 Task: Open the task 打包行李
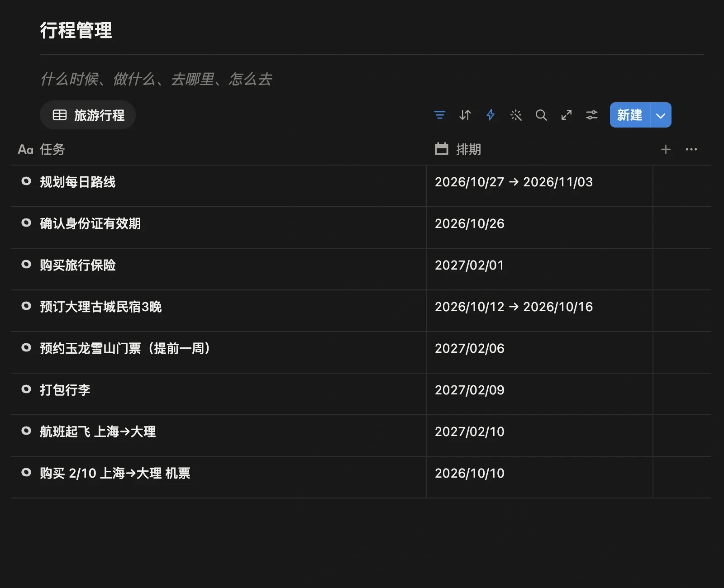coord(65,390)
